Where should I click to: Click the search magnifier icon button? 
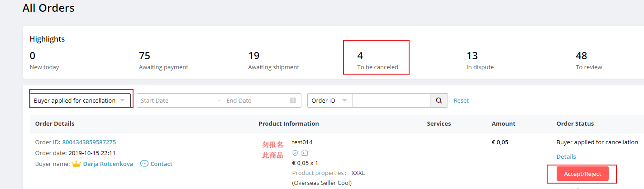tap(439, 100)
